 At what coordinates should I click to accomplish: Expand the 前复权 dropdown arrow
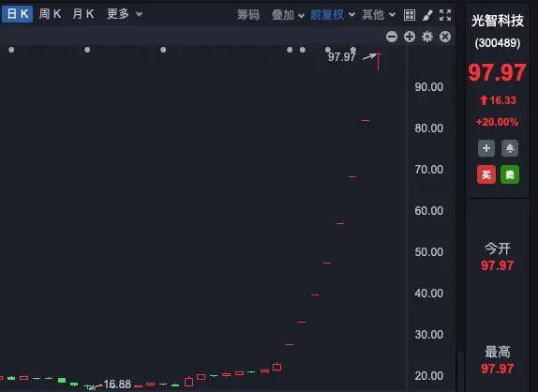pyautogui.click(x=351, y=15)
